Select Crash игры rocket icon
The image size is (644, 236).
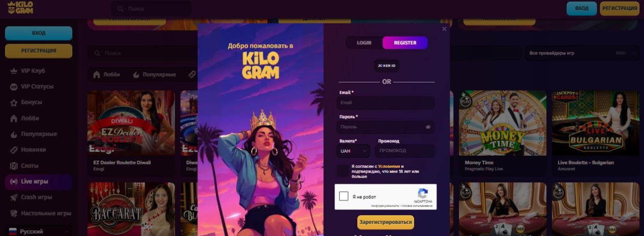[x=14, y=197]
